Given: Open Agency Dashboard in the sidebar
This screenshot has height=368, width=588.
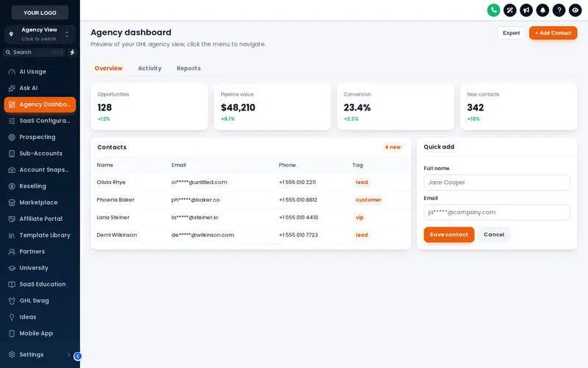Looking at the screenshot, I should (40, 105).
